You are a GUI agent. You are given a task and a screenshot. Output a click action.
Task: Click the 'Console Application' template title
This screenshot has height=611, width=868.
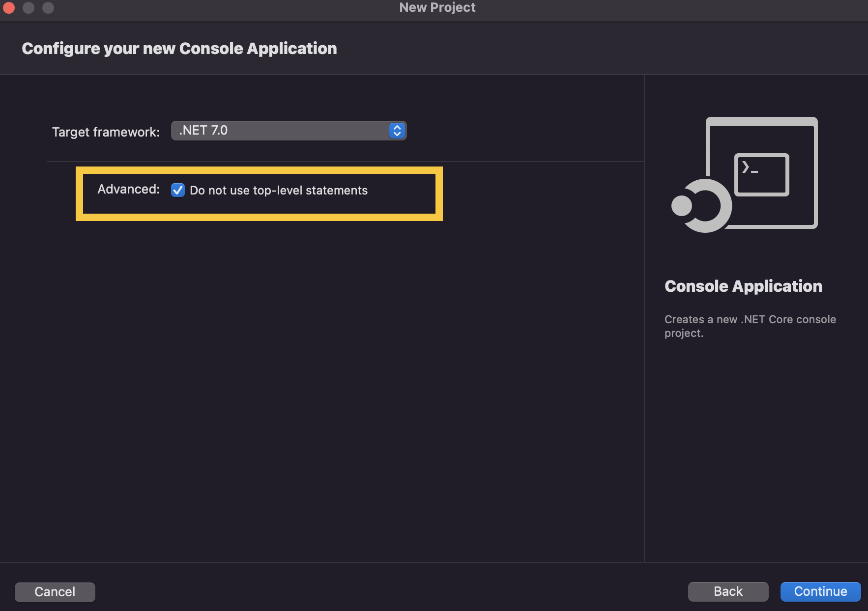pyautogui.click(x=743, y=286)
